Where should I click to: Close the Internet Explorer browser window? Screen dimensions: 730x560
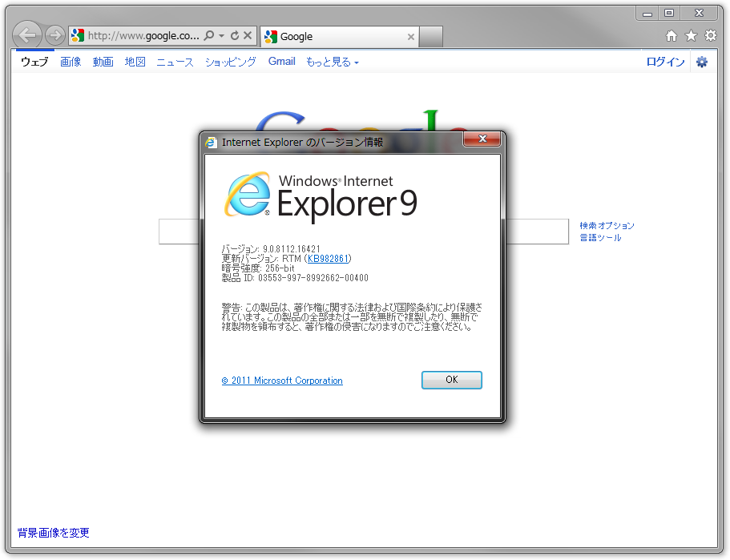[699, 14]
